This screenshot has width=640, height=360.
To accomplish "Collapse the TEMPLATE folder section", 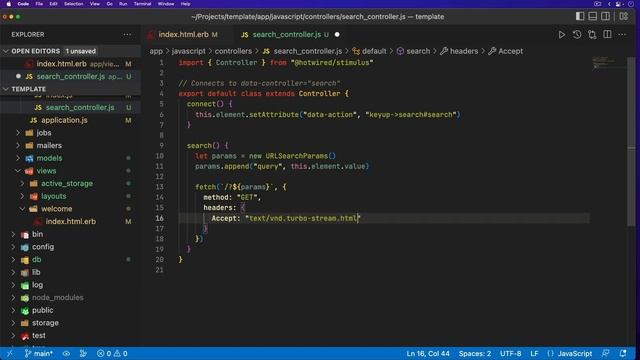I will pos(6,89).
